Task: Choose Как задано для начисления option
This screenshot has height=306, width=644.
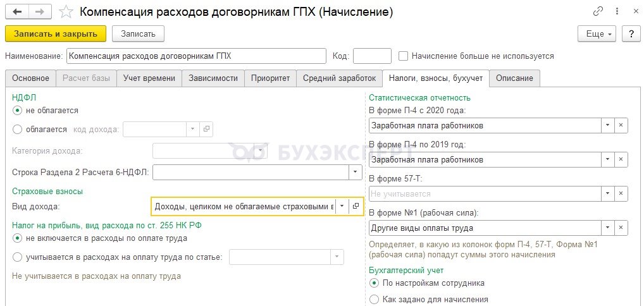Action: click(x=374, y=300)
